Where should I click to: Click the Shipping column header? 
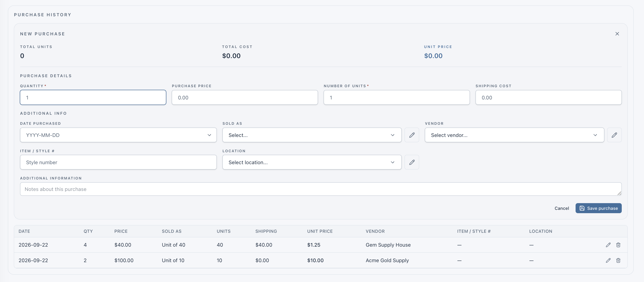[x=266, y=231]
